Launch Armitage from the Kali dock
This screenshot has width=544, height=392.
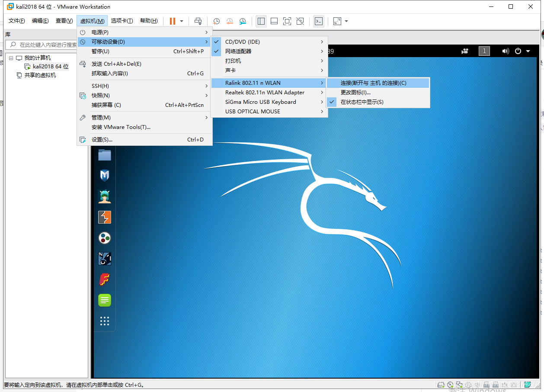pos(105,196)
